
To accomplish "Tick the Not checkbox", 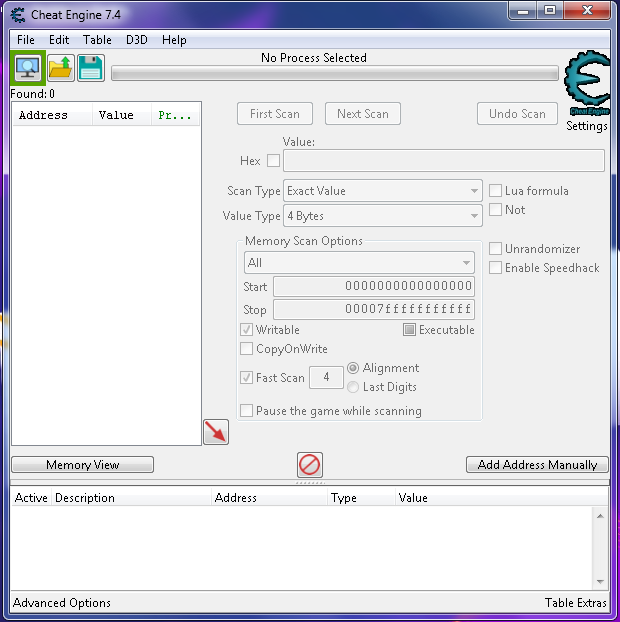I will (x=495, y=209).
